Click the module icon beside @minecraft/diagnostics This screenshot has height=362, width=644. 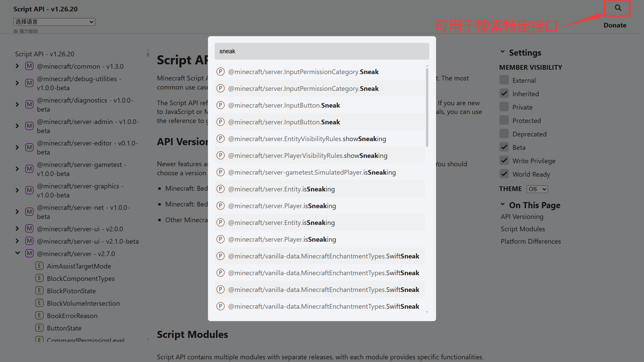pos(30,105)
